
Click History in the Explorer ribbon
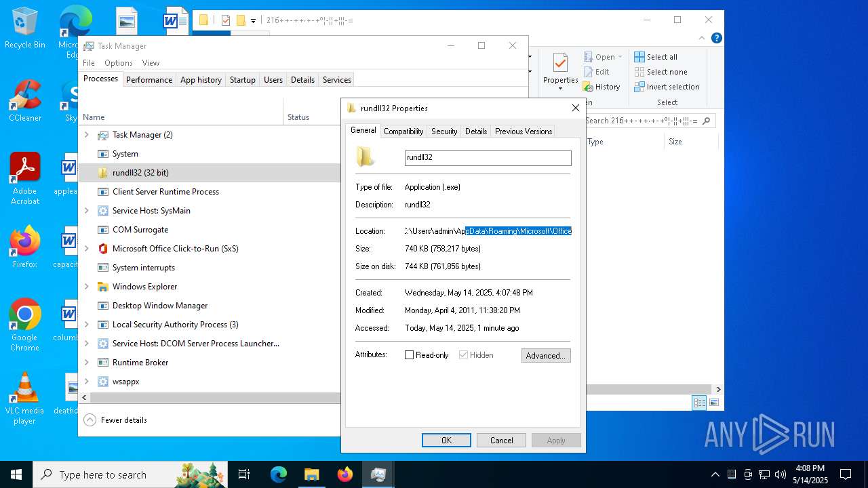click(601, 87)
